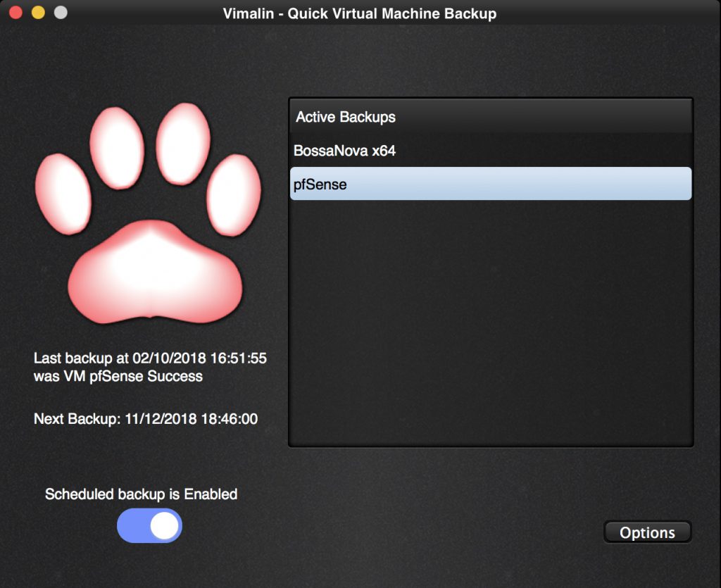Click the second toe from left on paw
Screen dimensions: 721x588
[117, 148]
